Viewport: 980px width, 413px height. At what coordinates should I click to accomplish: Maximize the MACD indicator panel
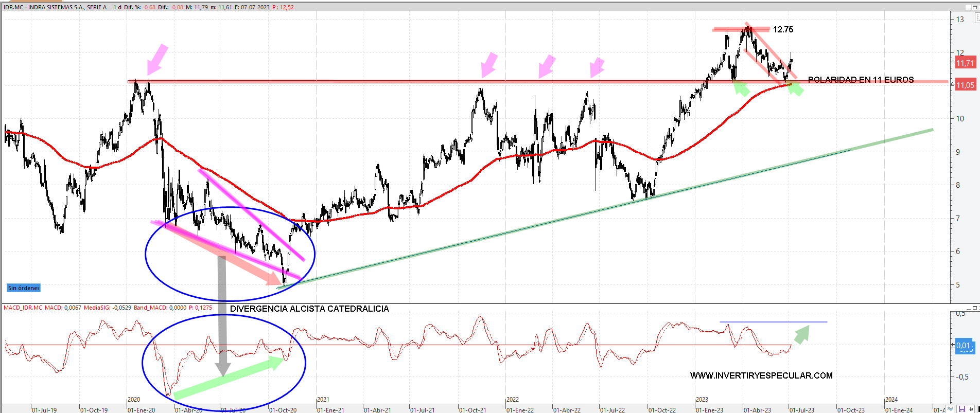tap(975, 308)
